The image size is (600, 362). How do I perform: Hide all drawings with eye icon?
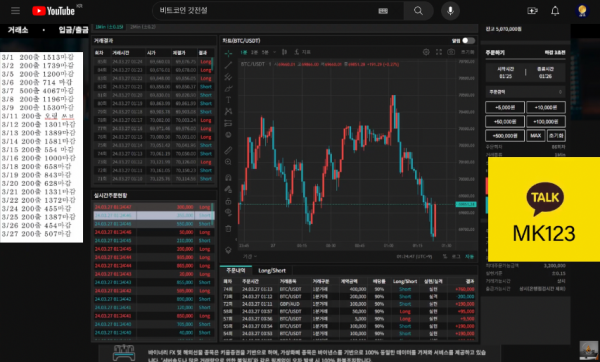228,212
